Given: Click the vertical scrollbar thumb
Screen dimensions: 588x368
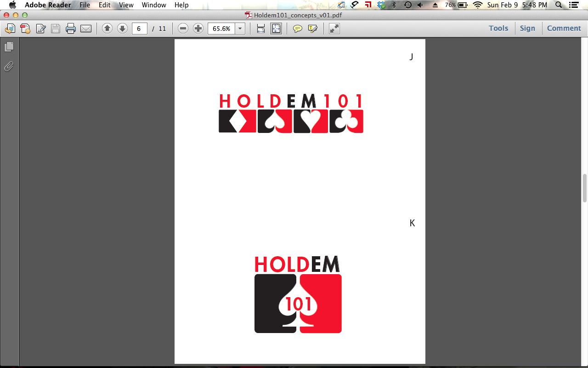Looking at the screenshot, I should [x=584, y=188].
